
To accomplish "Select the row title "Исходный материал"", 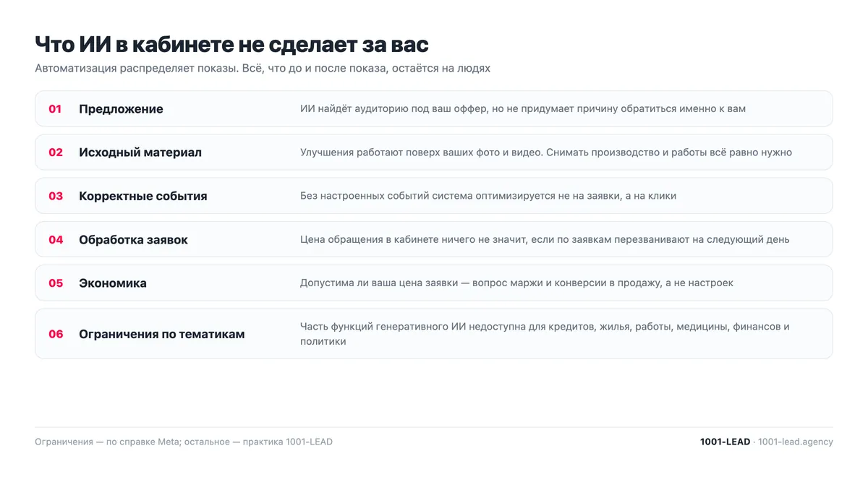I will [x=140, y=152].
